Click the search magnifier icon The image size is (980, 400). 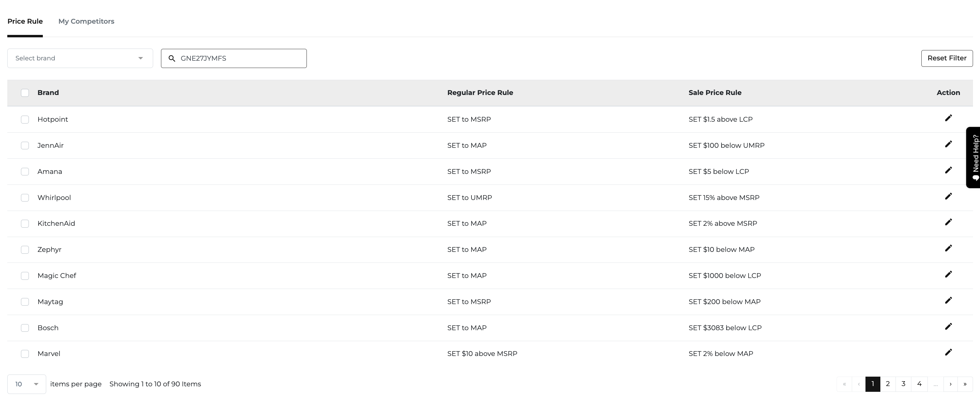(x=172, y=59)
